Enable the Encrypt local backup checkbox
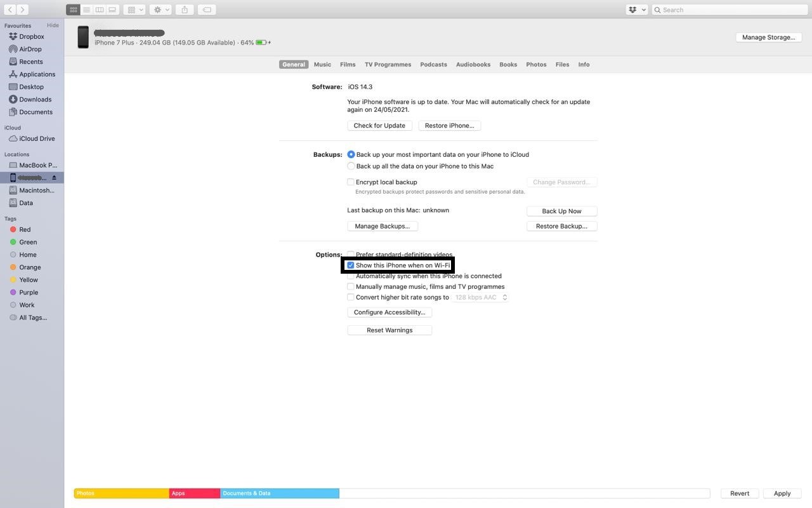 pos(351,182)
